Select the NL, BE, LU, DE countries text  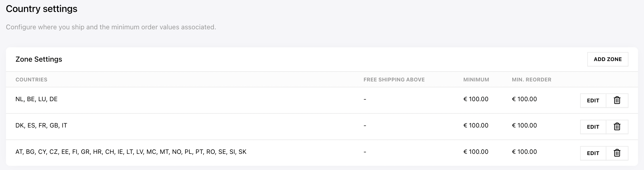click(36, 99)
